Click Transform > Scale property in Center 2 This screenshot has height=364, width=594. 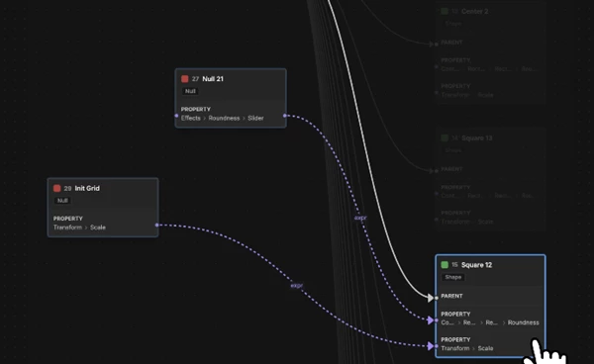467,95
